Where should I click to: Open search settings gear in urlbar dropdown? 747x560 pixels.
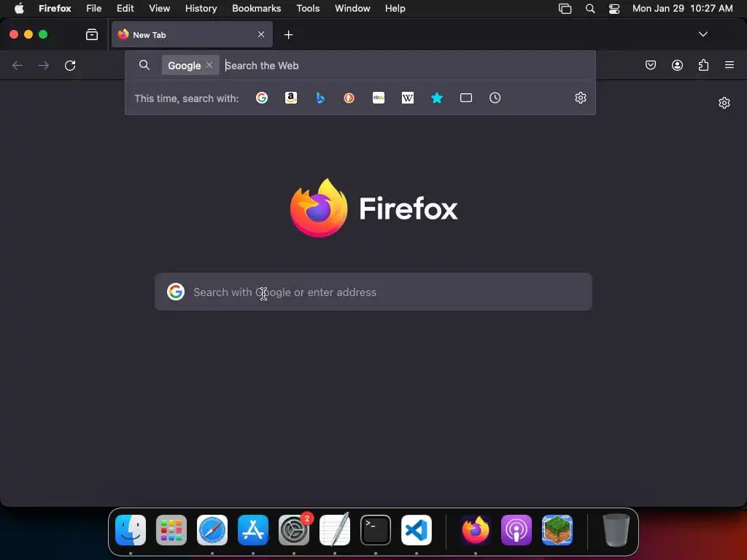point(580,98)
